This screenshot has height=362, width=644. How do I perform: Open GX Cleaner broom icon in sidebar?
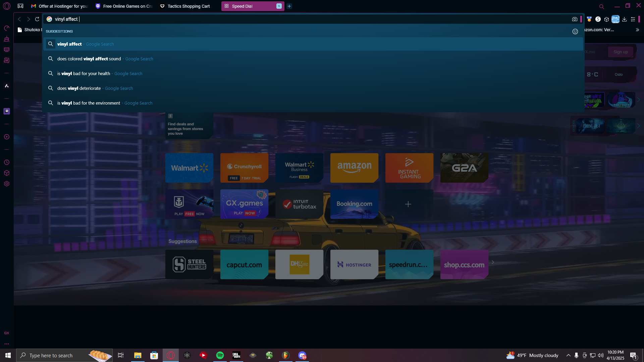click(x=7, y=39)
